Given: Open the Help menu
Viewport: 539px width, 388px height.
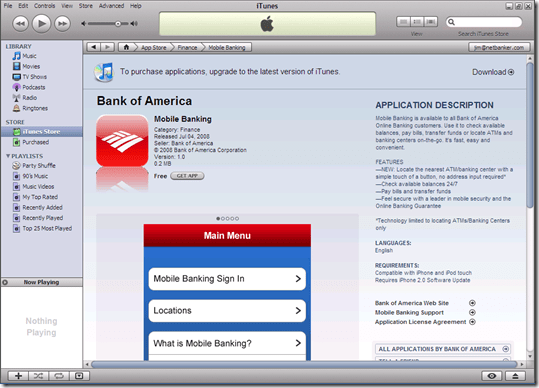Looking at the screenshot, I should point(136,6).
